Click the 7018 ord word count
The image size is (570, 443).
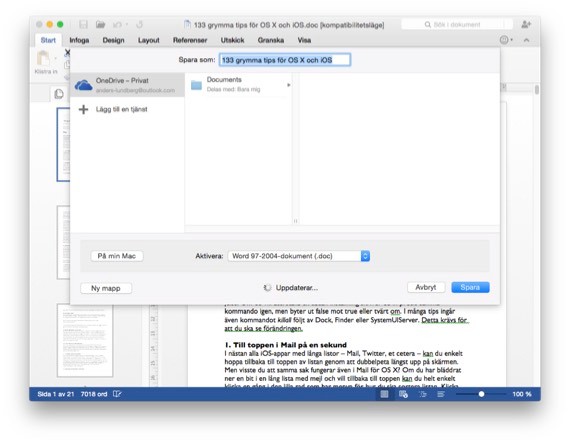tap(94, 394)
